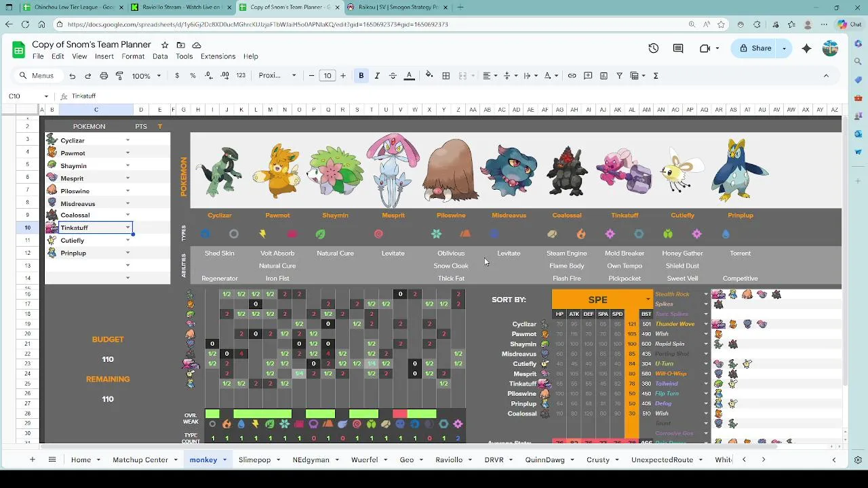Open the Tinkatuff cell dropdown arrow
The width and height of the screenshot is (868, 488).
[127, 228]
